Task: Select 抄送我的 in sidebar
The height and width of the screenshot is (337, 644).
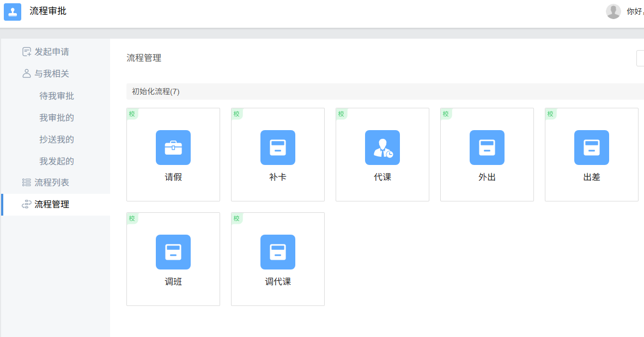Action: pos(57,139)
